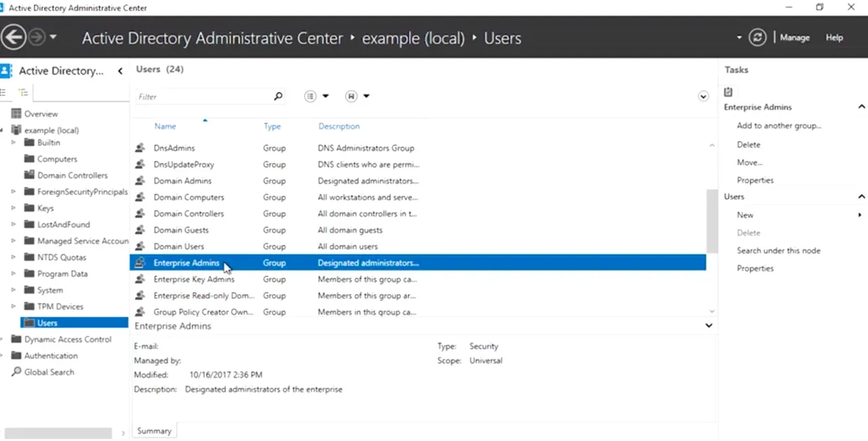Collapse the Enterprise Admins tasks section

(x=862, y=107)
